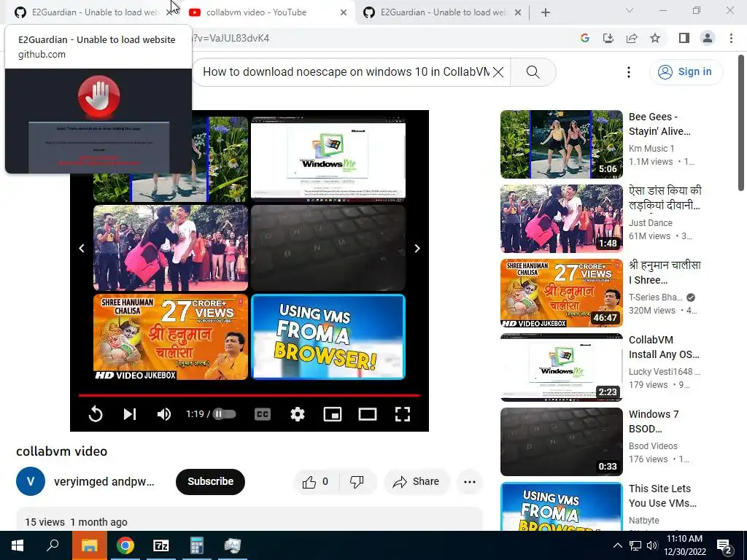Click install/download icon in address bar
The image size is (747, 560).
tap(608, 38)
